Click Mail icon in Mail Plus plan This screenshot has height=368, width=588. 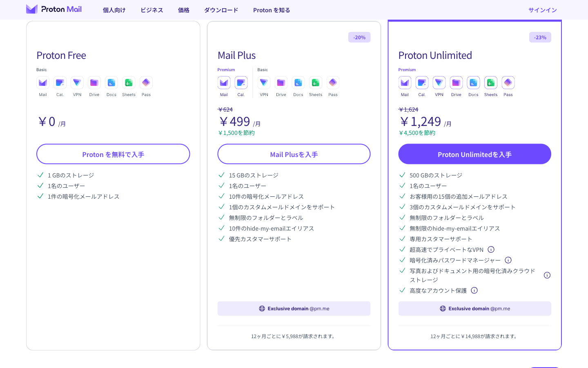point(224,83)
